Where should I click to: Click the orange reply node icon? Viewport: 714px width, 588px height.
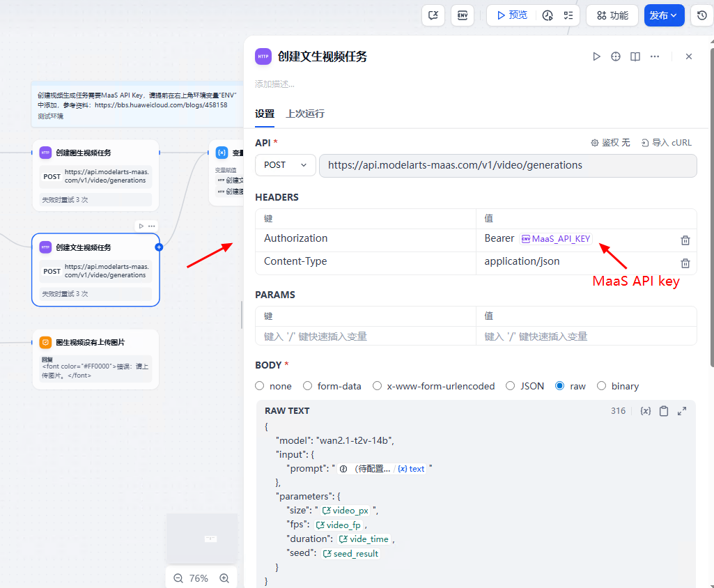click(x=45, y=342)
